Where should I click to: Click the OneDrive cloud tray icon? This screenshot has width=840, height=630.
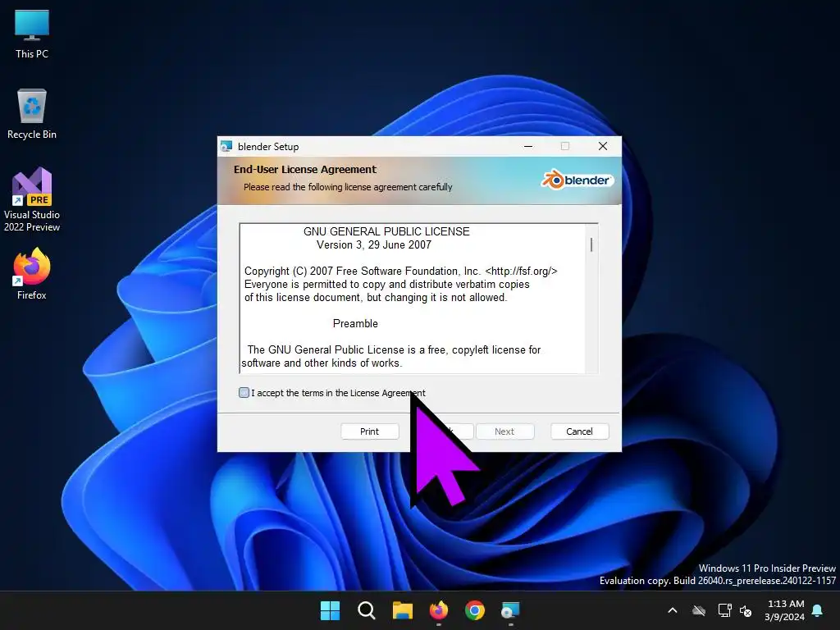pyautogui.click(x=699, y=610)
